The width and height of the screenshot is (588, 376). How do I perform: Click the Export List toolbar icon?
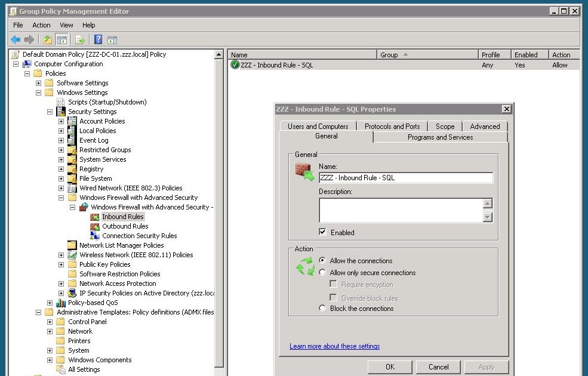coord(79,39)
